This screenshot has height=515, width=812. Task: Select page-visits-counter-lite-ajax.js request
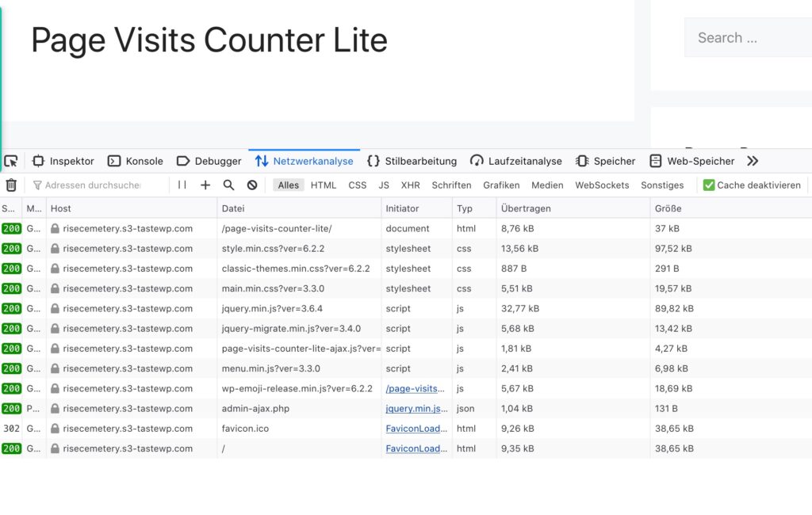click(x=406, y=349)
